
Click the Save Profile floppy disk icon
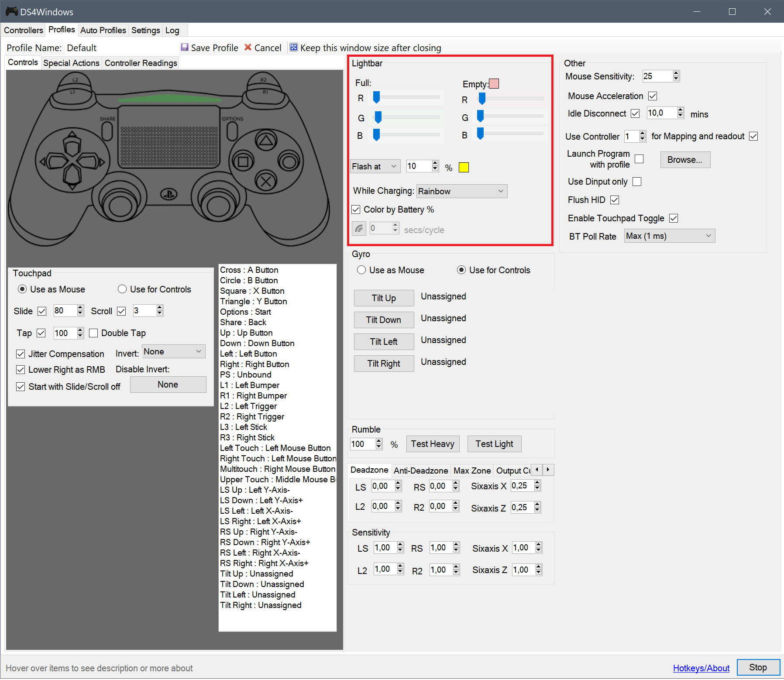[x=185, y=47]
